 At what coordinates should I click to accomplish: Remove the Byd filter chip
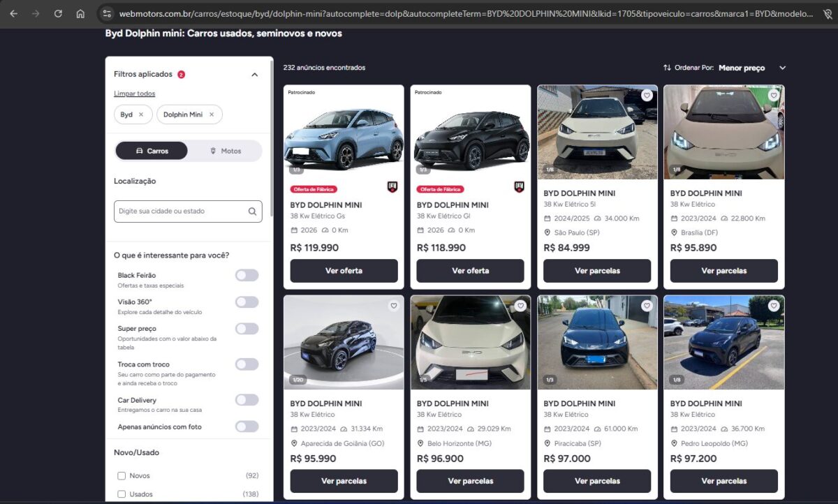pos(141,114)
